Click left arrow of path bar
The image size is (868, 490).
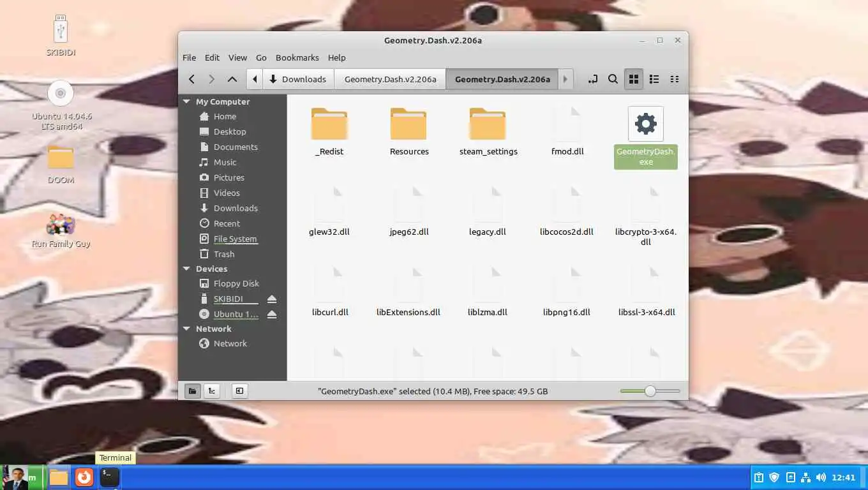coord(255,79)
